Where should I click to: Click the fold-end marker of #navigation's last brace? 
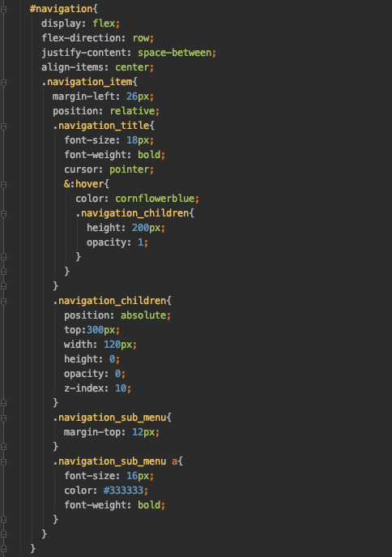3,549
